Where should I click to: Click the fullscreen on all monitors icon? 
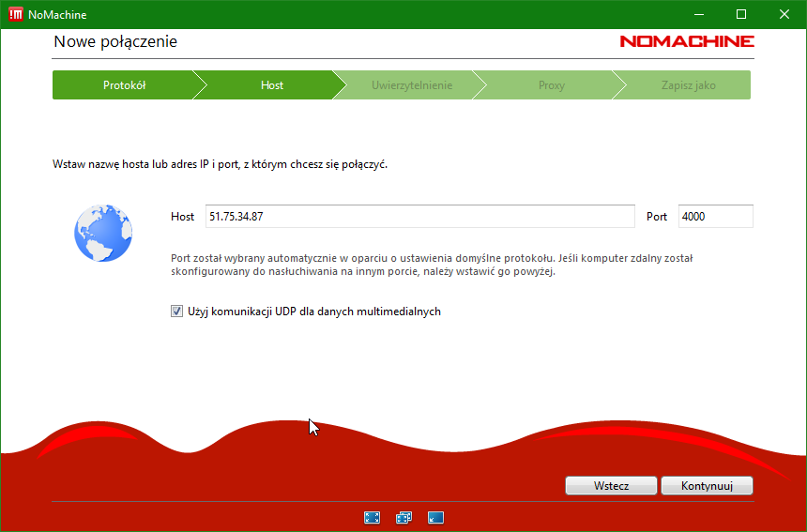[403, 517]
